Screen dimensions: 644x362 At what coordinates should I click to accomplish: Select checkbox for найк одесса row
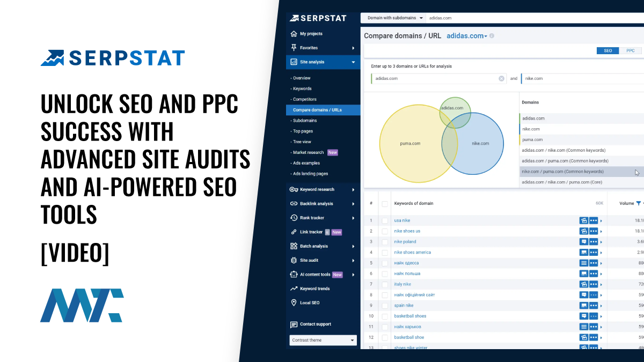tap(384, 263)
